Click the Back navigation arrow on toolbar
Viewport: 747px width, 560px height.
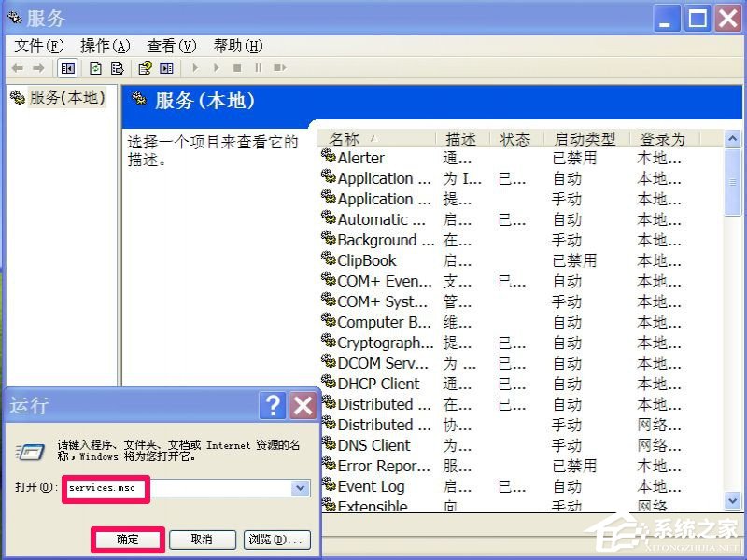pos(17,67)
